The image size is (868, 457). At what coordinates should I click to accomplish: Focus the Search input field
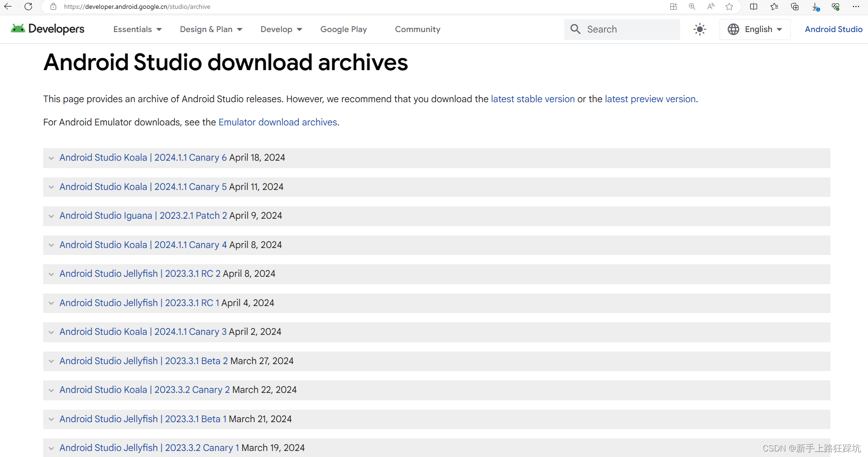[x=622, y=29]
